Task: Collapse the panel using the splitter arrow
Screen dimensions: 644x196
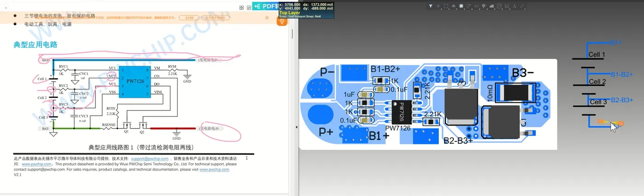Action: coord(296,127)
